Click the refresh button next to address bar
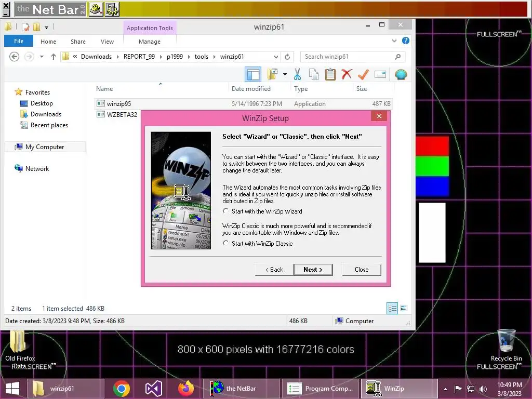Screen dimensions: 532x399 pyautogui.click(x=287, y=57)
